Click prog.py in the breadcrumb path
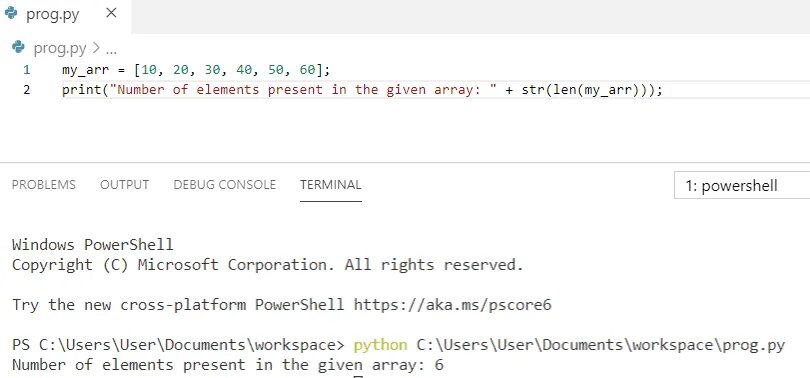This screenshot has height=378, width=810. pyautogui.click(x=60, y=49)
